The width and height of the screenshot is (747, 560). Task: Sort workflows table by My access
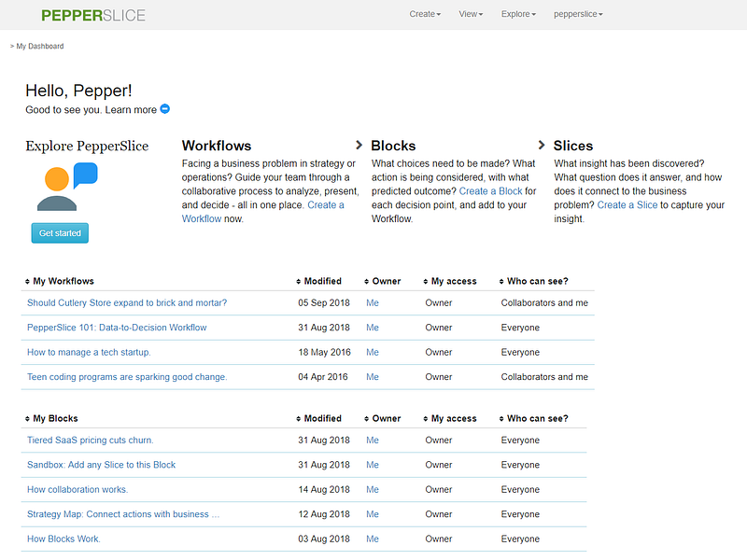450,281
